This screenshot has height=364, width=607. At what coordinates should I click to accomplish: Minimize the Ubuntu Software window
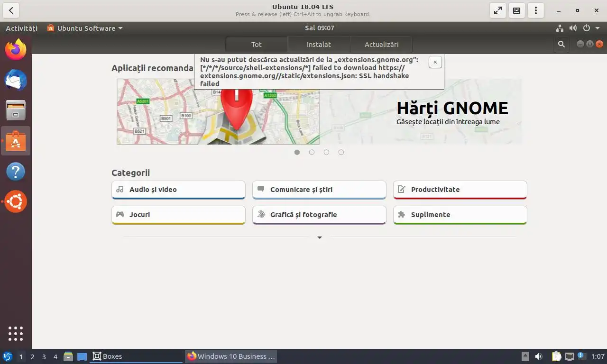point(580,44)
